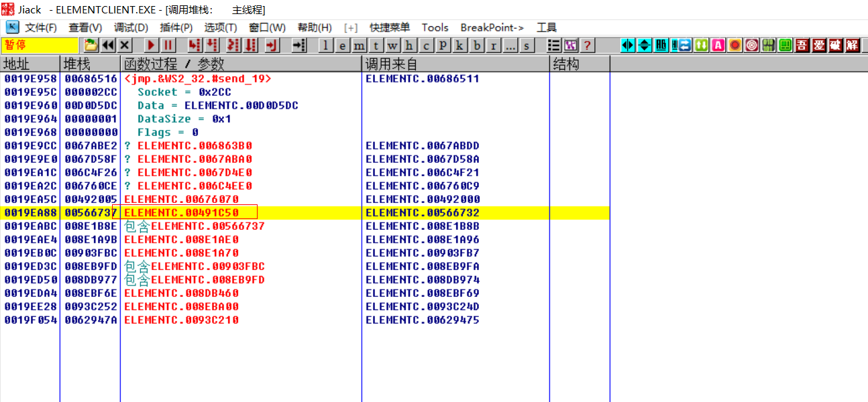The height and width of the screenshot is (402, 868).
Task: Click the 地址 column header
Action: click(30, 64)
